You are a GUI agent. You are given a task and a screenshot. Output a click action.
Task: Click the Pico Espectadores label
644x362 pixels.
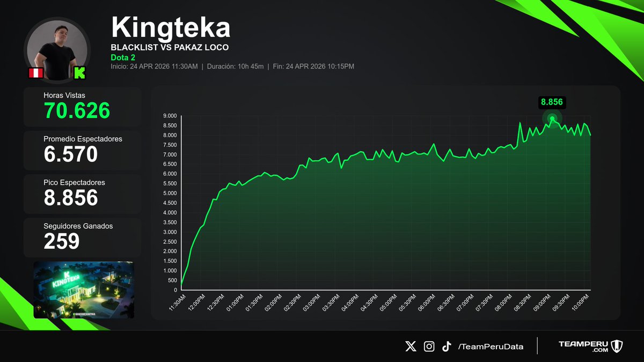74,182
